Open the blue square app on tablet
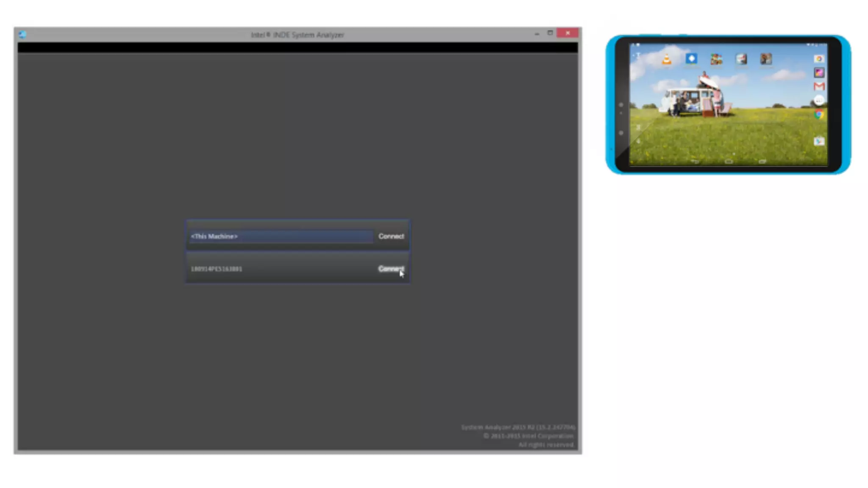Viewport: 868px width, 488px height. (x=691, y=58)
